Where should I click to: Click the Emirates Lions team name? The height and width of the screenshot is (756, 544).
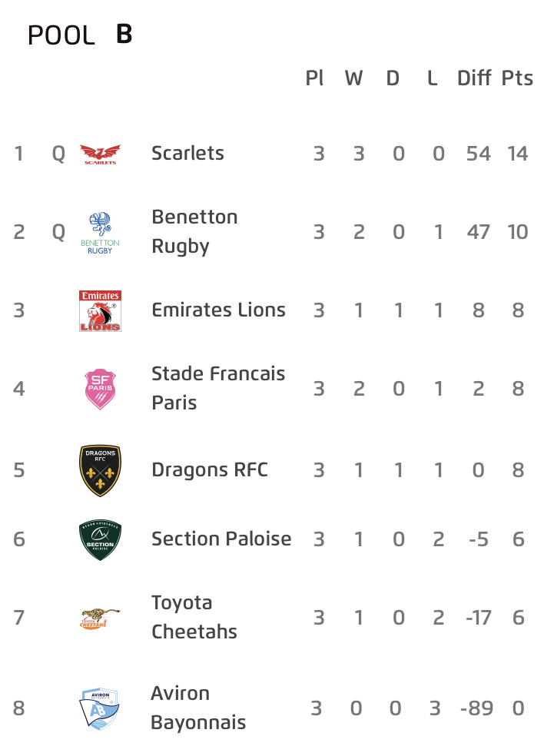[x=218, y=310]
